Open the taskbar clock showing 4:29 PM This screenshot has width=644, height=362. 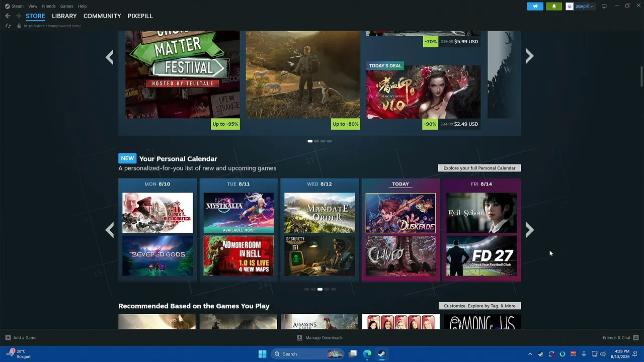[x=620, y=354]
